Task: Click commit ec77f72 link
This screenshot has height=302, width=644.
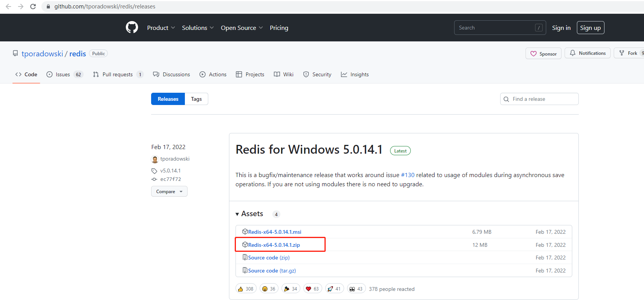Action: click(171, 179)
